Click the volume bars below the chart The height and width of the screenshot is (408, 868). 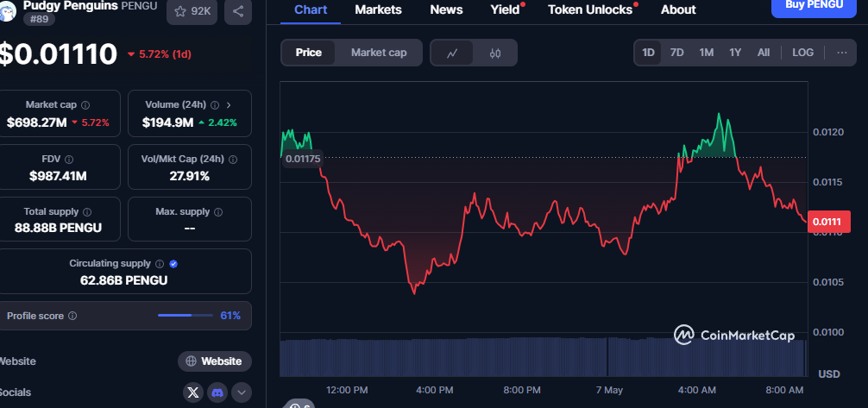tap(543, 357)
